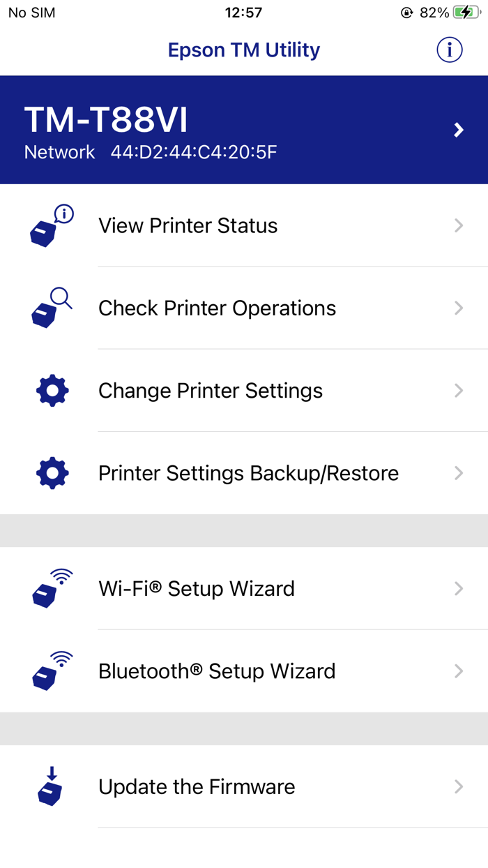Screen dimensions: 488x868
Task: Expand the TM-T88VI printer banner chevron
Action: [459, 129]
